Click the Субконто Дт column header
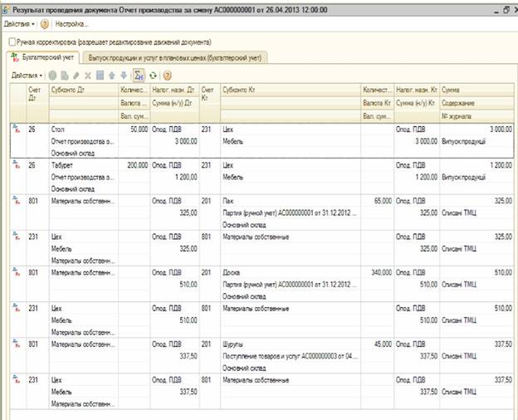518x420 pixels. click(84, 90)
